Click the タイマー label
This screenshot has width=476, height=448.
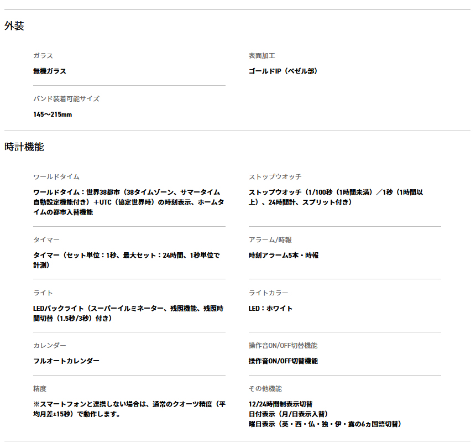click(46, 240)
